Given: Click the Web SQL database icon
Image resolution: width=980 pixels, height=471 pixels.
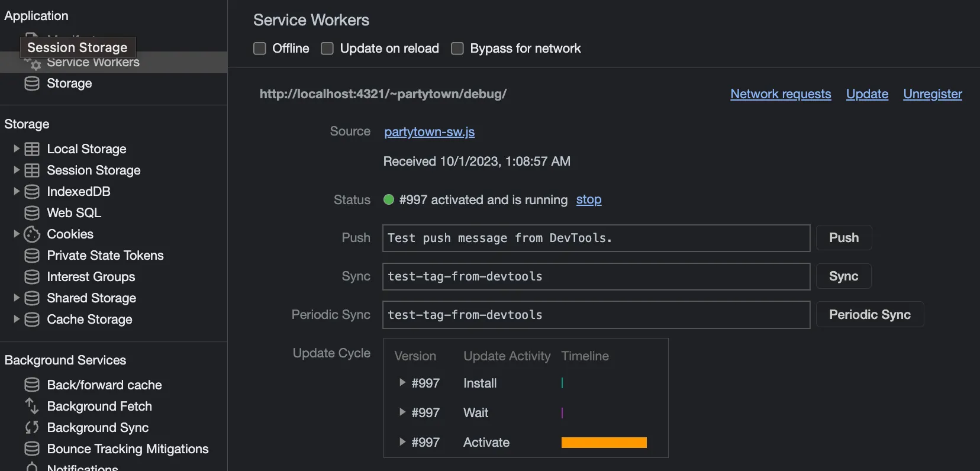Looking at the screenshot, I should (32, 213).
